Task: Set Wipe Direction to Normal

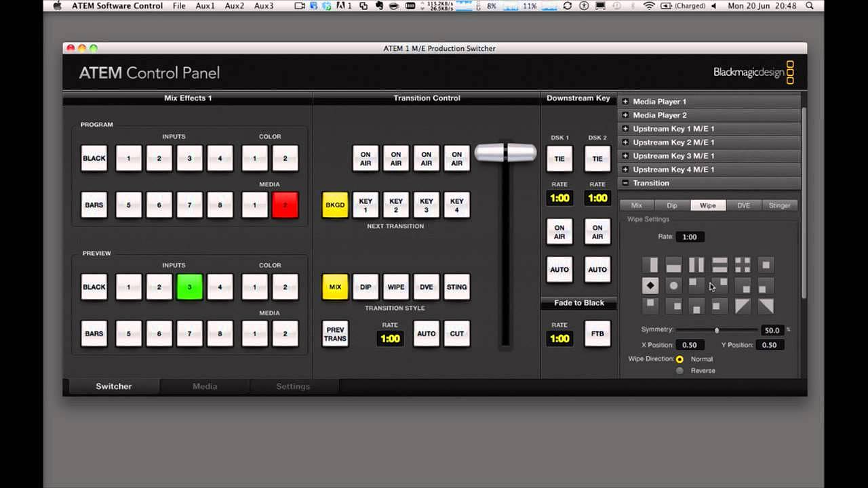Action: click(679, 359)
